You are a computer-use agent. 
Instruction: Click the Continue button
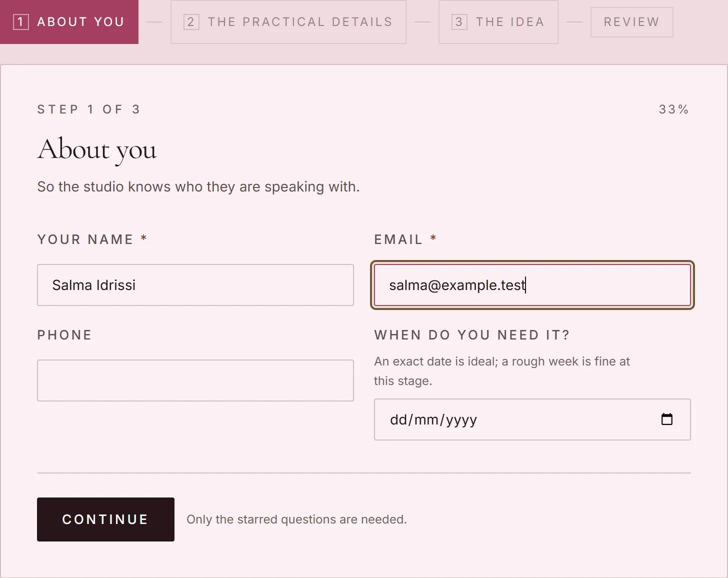pos(105,519)
